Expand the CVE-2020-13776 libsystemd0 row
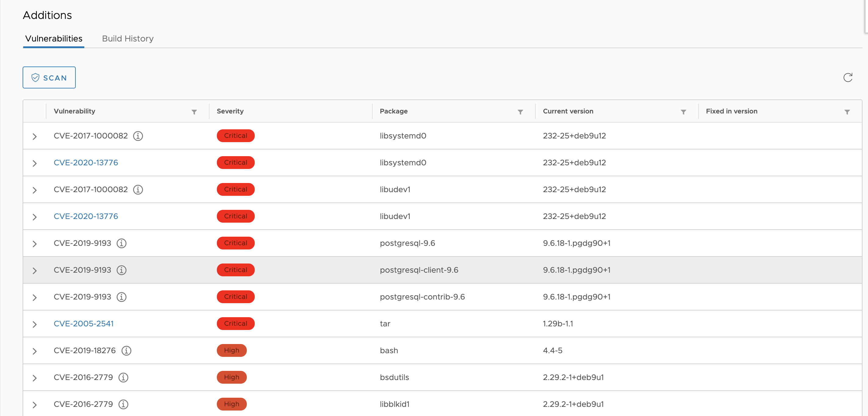Viewport: 868px width, 416px height. (x=35, y=163)
